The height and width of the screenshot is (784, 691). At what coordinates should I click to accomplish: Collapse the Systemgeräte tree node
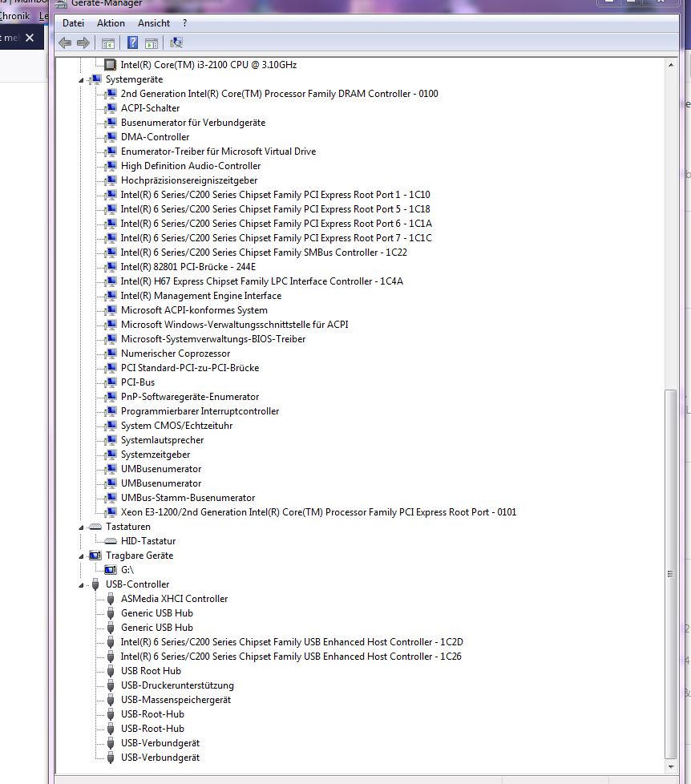81,80
